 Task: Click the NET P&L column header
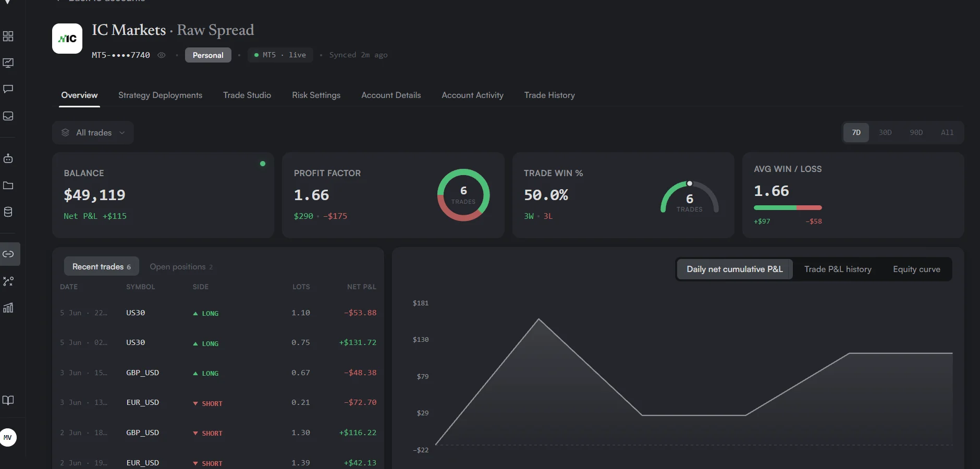point(362,287)
